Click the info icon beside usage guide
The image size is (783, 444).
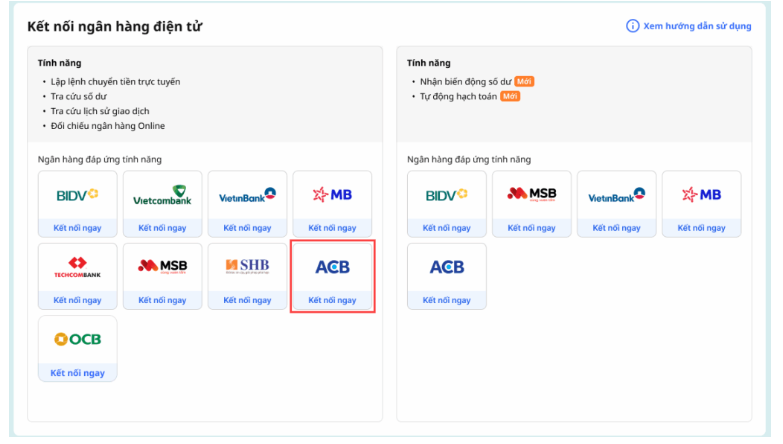point(632,26)
